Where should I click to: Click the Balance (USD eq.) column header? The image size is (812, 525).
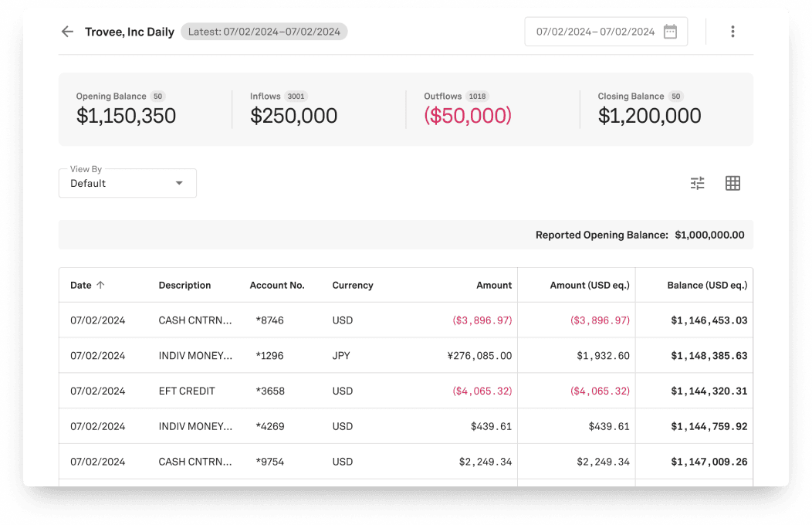point(706,285)
